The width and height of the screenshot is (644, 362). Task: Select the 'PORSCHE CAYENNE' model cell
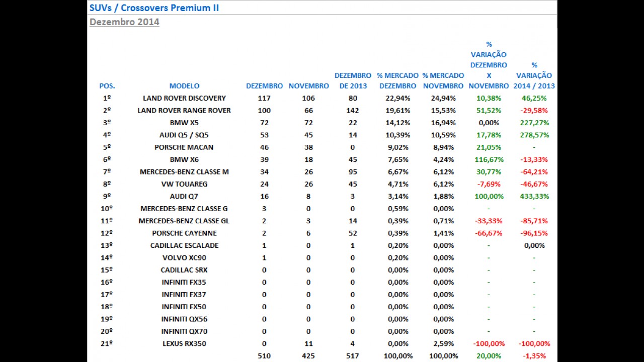[x=184, y=233]
